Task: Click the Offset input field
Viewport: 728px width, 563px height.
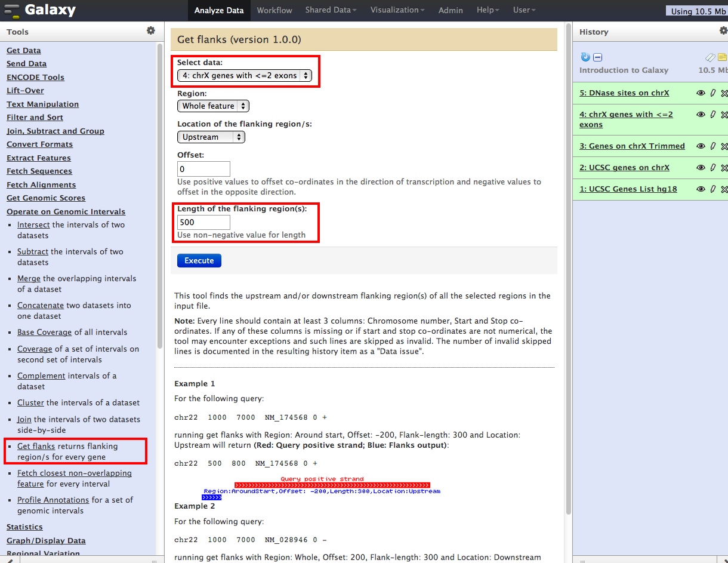Action: [x=203, y=169]
